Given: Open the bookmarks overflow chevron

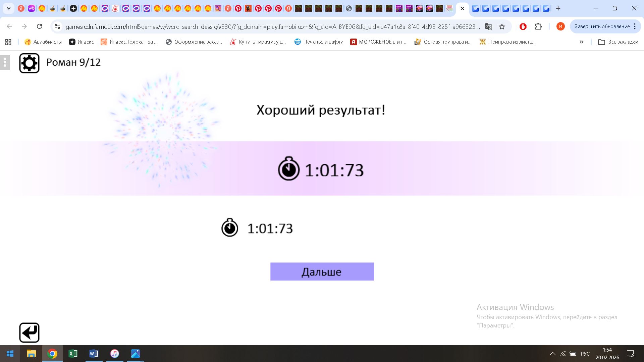Looking at the screenshot, I should (581, 42).
